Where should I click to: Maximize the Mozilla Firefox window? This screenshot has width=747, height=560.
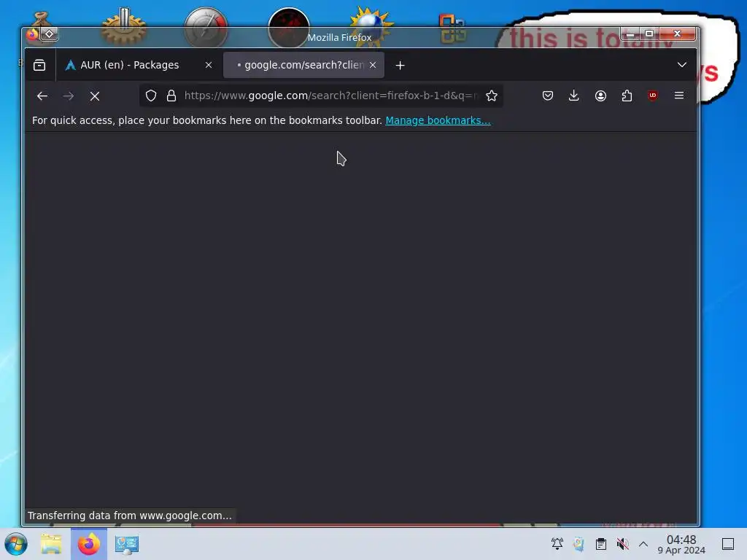[x=649, y=34]
